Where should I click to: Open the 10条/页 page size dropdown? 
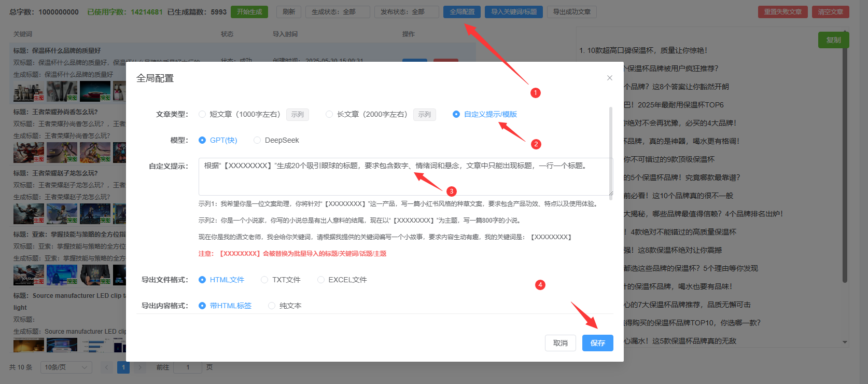[66, 367]
